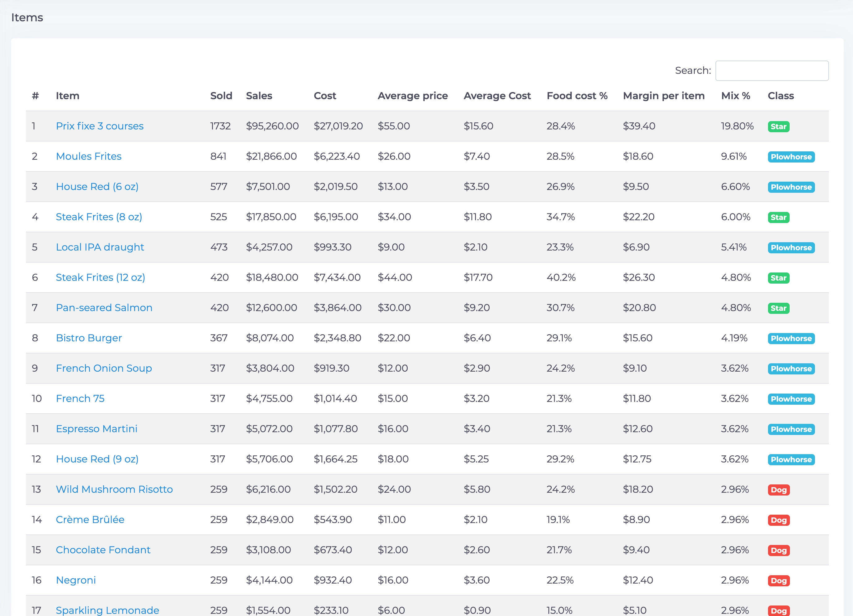
Task: Open House Red (6 oz) link
Action: [x=97, y=187]
